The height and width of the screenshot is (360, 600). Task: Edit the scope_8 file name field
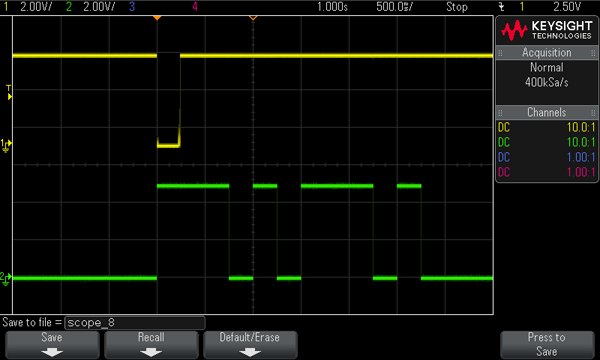[x=135, y=323]
